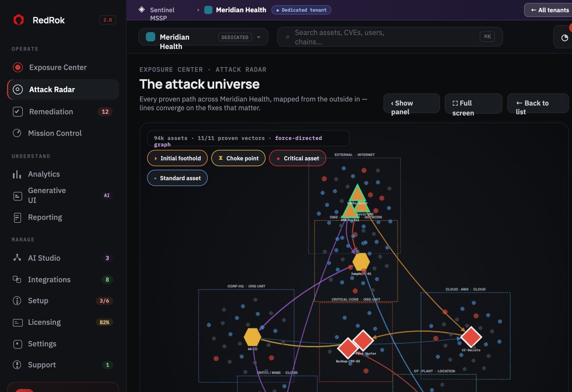This screenshot has height=392, width=572.
Task: Go to Mission Control
Action: point(63,133)
